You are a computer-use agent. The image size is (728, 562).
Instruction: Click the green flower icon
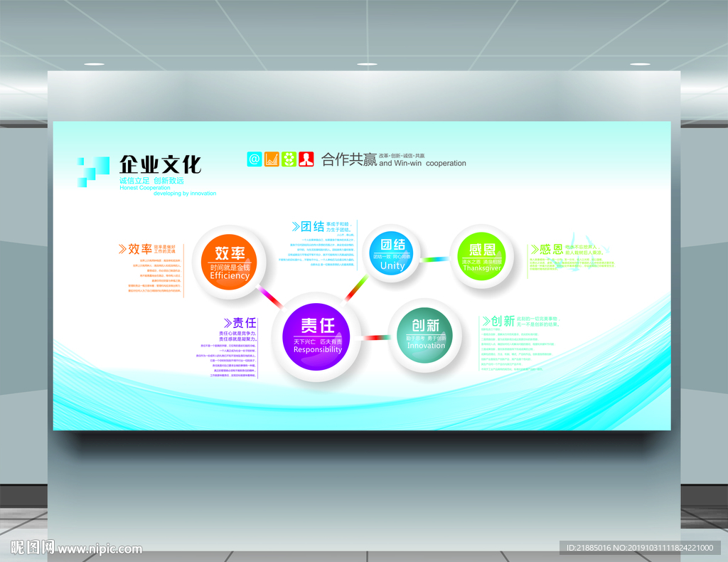pos(289,159)
